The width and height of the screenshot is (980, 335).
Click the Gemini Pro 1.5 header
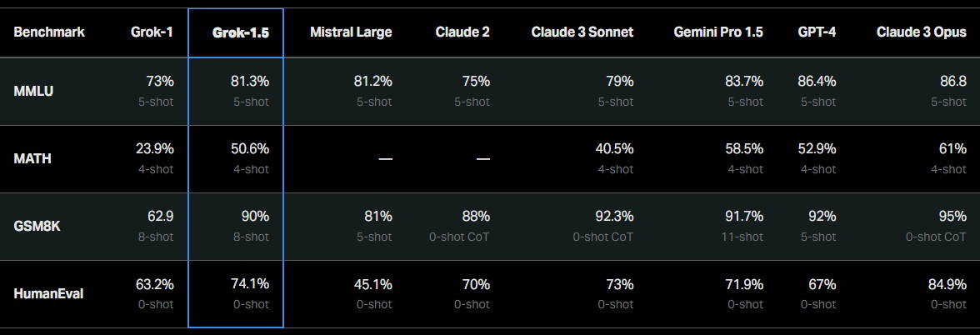(718, 32)
